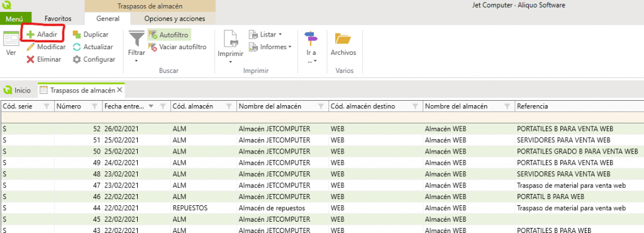Select row number 47
Image resolution: width=644 pixels, height=233 pixels.
click(322, 185)
